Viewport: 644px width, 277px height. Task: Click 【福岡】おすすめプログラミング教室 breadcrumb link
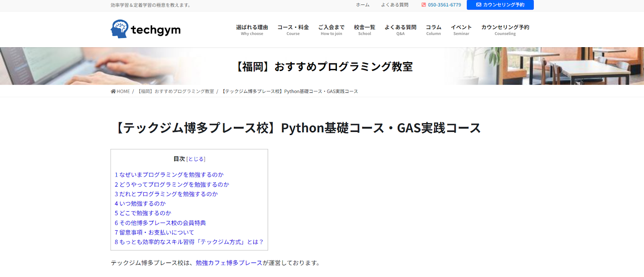click(x=176, y=92)
